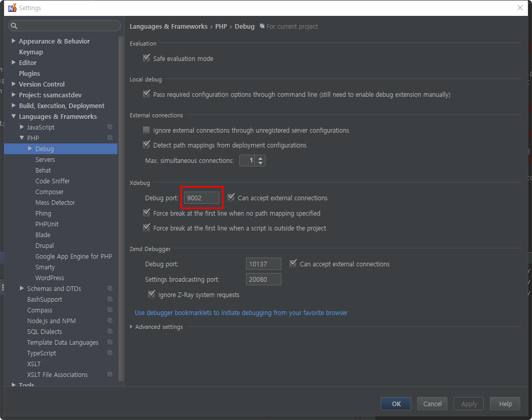Click the project-level icon beside Template Data Languages

point(110,342)
